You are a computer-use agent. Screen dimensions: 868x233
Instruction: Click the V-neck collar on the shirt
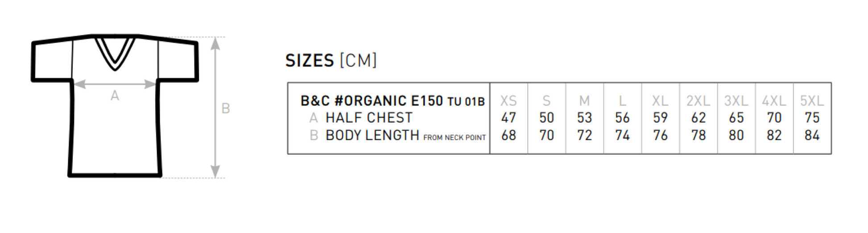[x=115, y=54]
